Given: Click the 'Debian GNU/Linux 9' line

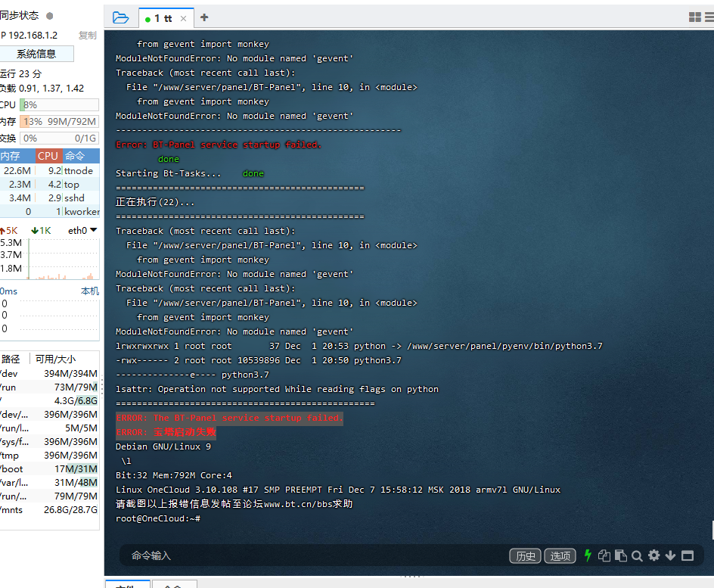Looking at the screenshot, I should coord(163,446).
